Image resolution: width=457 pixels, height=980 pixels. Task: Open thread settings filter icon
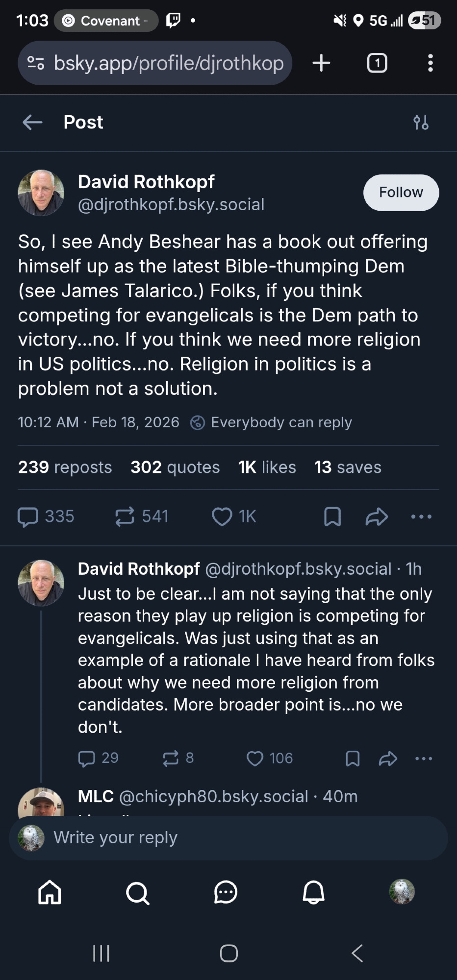click(421, 122)
